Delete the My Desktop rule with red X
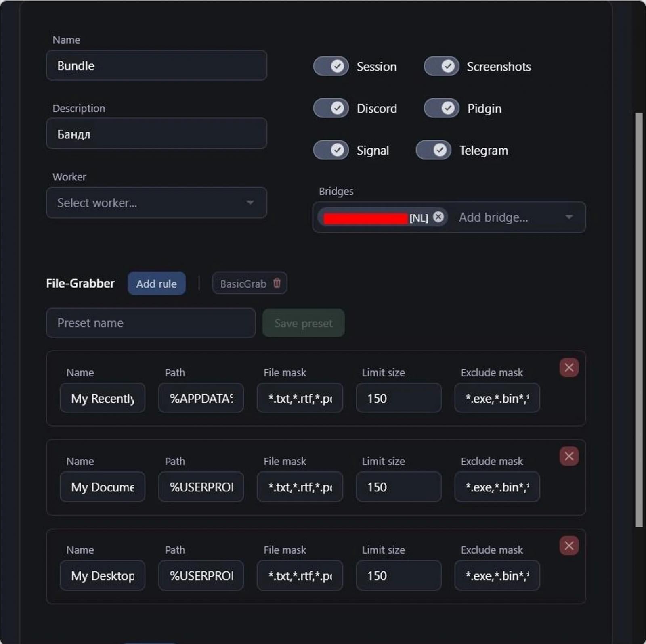 569,546
